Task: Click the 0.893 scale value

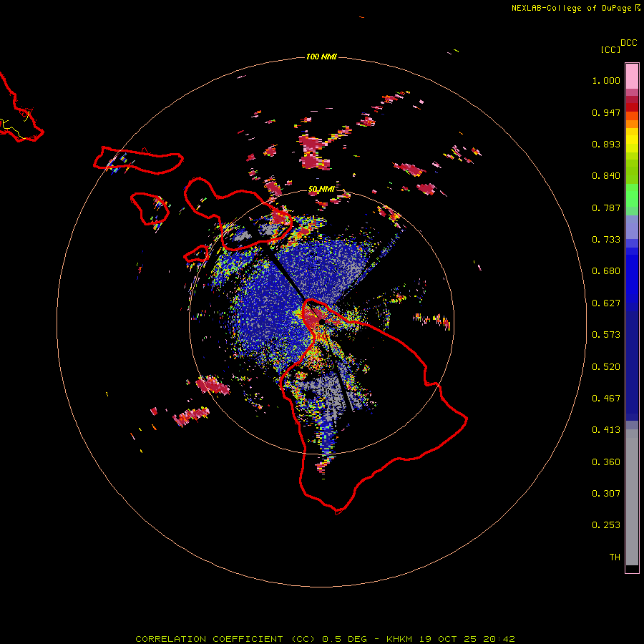Action: pyautogui.click(x=606, y=144)
